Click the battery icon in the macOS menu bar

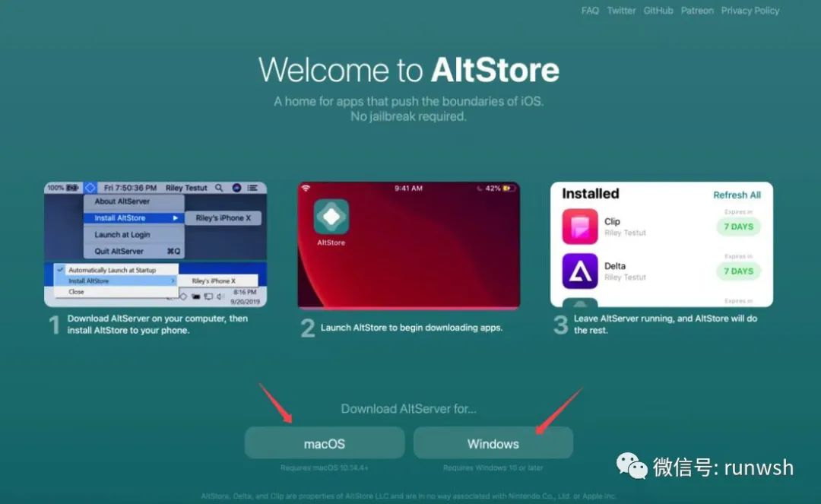tap(72, 187)
